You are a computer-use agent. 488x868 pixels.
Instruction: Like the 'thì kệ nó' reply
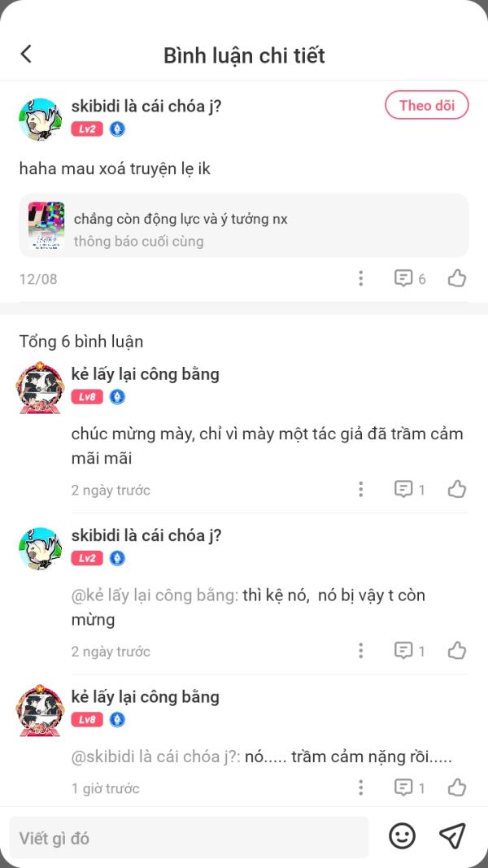457,651
